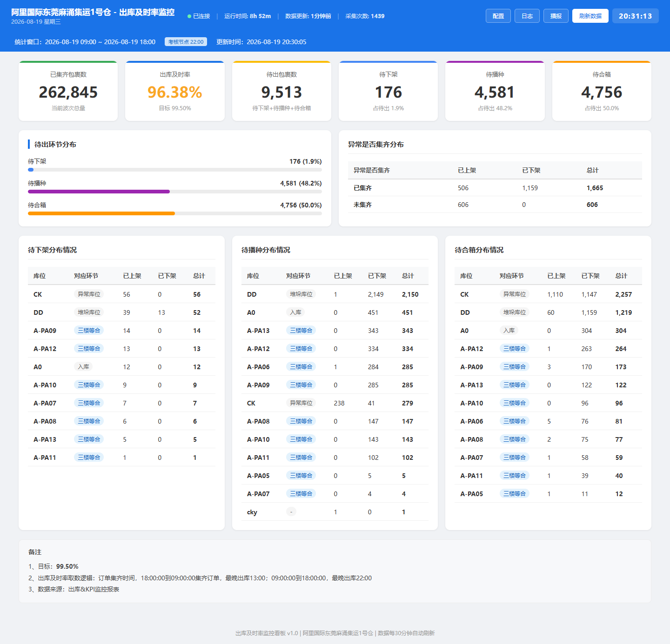Click the 待播种 4,581 summary card
Image resolution: width=670 pixels, height=644 pixels.
click(495, 91)
